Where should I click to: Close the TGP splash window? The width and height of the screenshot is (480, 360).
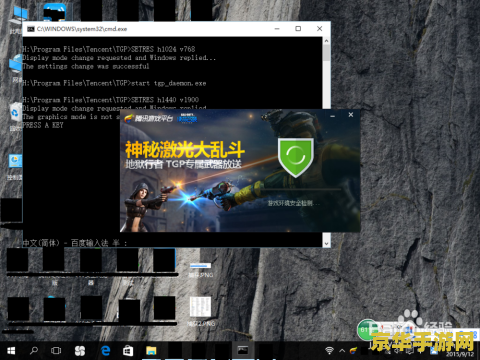(351, 115)
